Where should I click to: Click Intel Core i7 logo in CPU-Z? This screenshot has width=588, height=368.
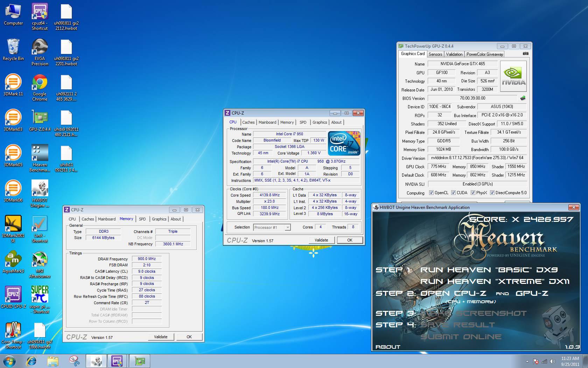[344, 143]
